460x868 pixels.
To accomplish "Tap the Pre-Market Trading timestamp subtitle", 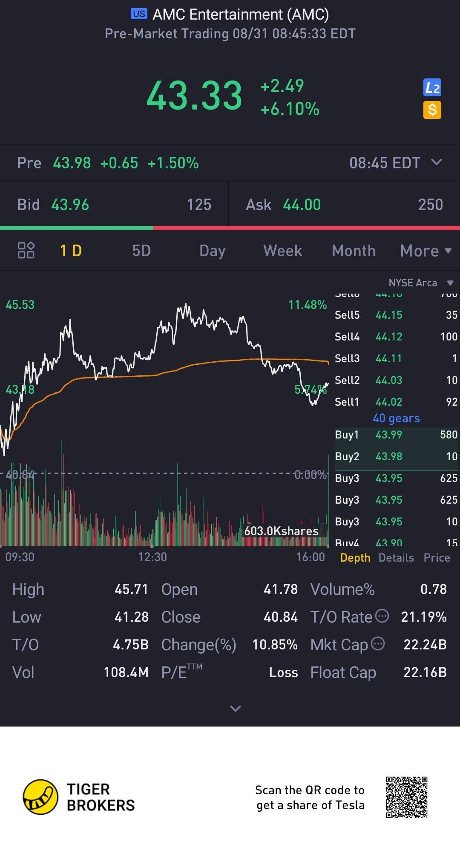I will tap(230, 34).
